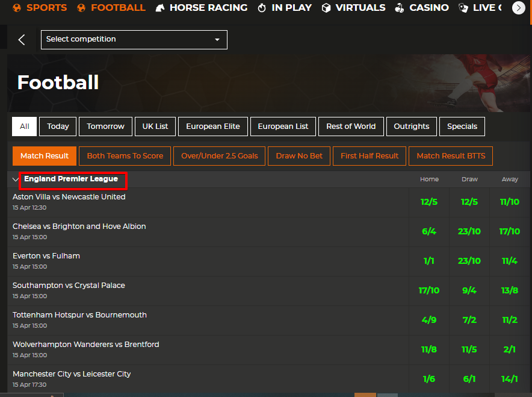Image resolution: width=532 pixels, height=397 pixels.
Task: Bet on Tottenham home win 4/9
Action: [429, 320]
